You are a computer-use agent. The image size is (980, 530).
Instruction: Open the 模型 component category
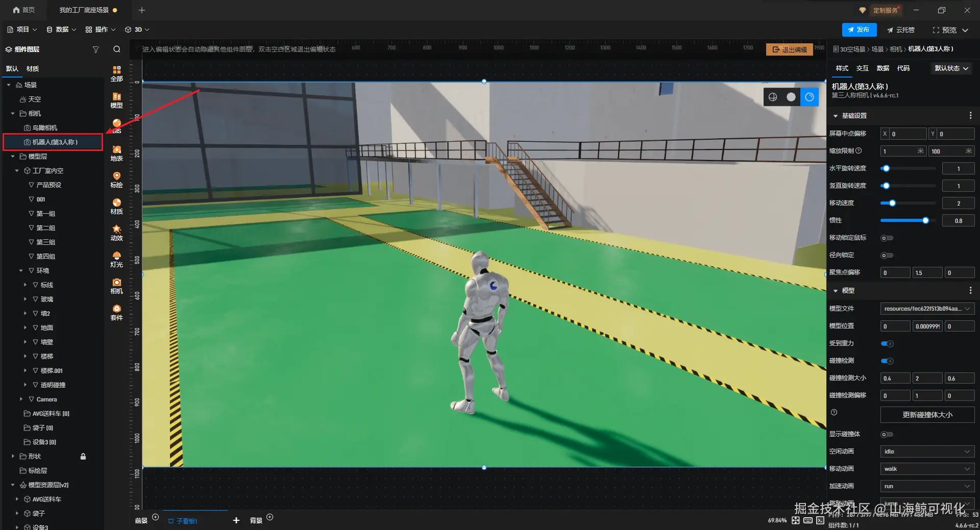coord(117,100)
